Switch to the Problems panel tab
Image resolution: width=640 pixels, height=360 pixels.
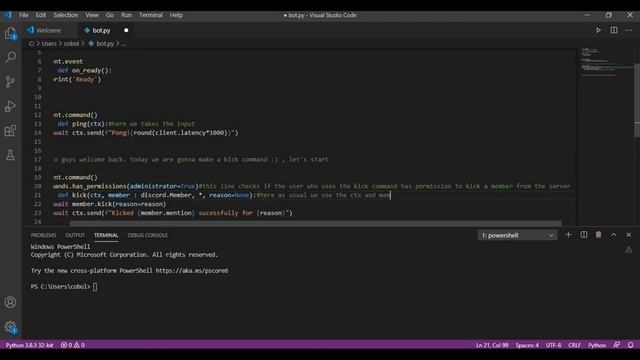43,235
